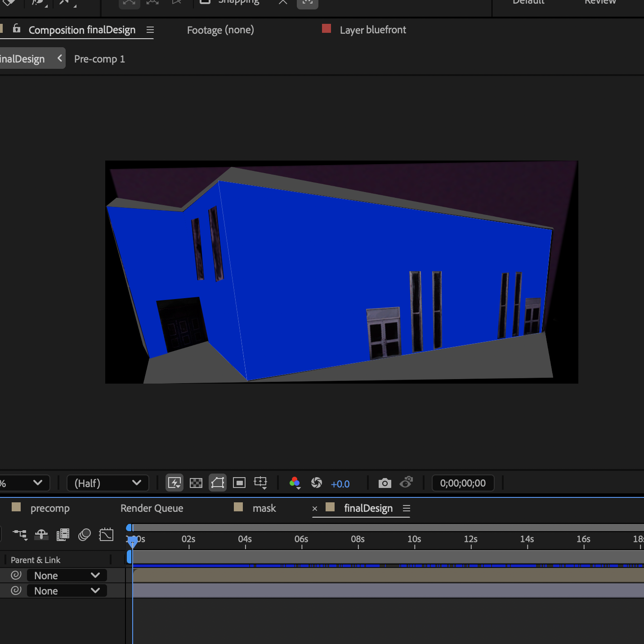Toggle the Composition Mini-Flowchart
The image size is (644, 644).
19,534
